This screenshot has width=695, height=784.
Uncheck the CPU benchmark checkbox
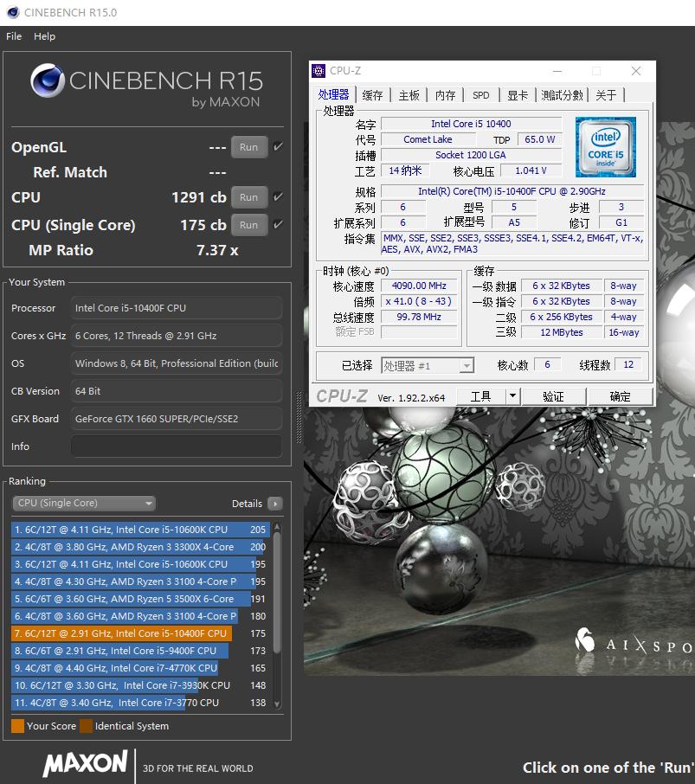tap(278, 197)
